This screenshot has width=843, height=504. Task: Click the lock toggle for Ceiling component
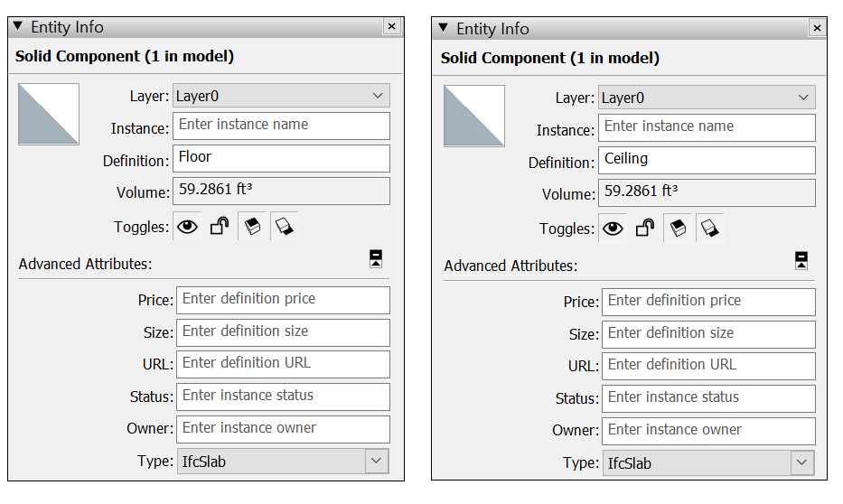click(645, 229)
